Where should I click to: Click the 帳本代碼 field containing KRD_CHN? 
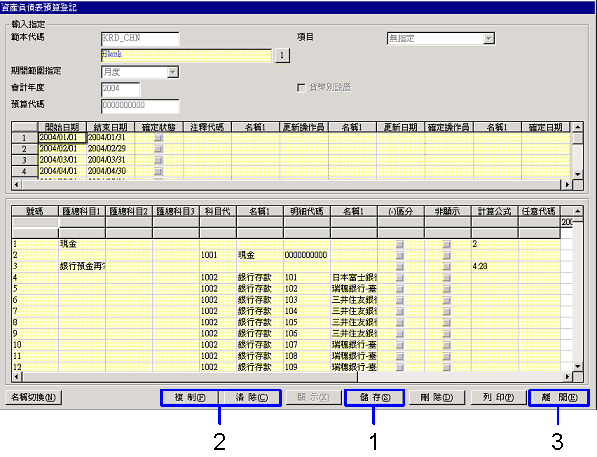(x=140, y=38)
